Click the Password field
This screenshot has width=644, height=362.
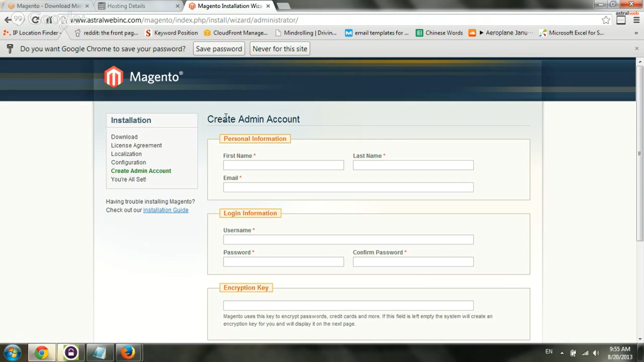(x=283, y=262)
